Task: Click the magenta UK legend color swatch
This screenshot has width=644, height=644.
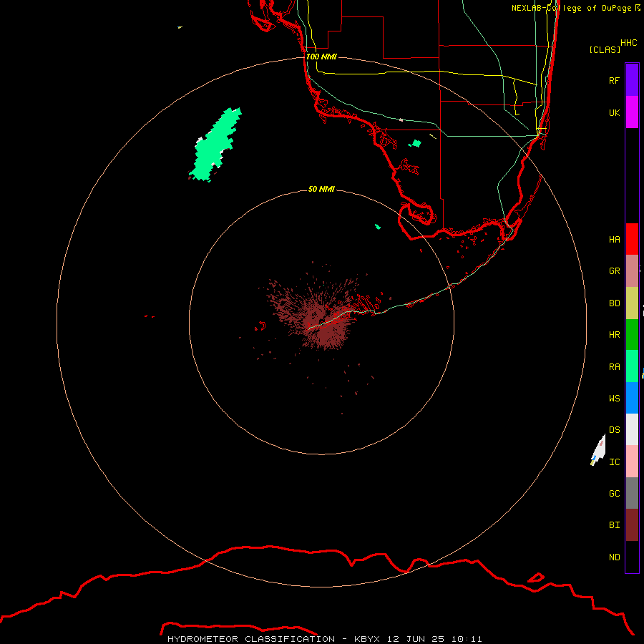Action: click(632, 112)
